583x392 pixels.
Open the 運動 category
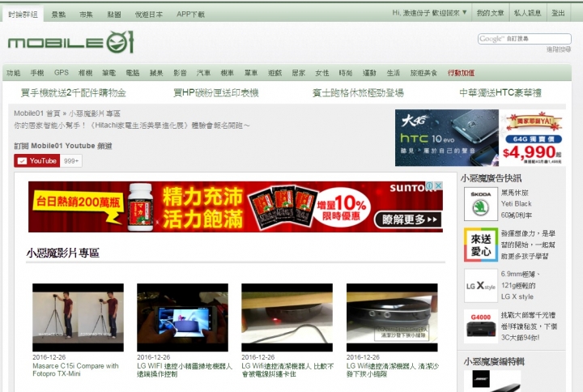pyautogui.click(x=369, y=73)
